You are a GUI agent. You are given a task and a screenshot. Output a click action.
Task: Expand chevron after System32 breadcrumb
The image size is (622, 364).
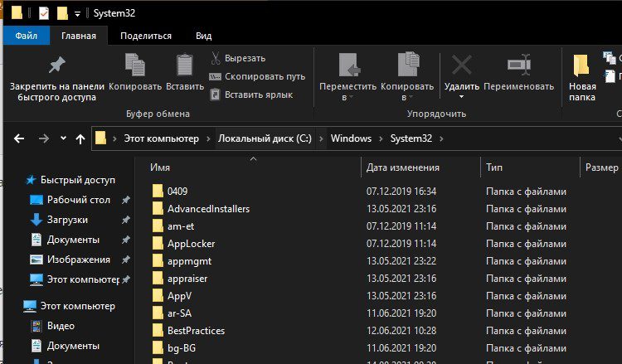(441, 138)
